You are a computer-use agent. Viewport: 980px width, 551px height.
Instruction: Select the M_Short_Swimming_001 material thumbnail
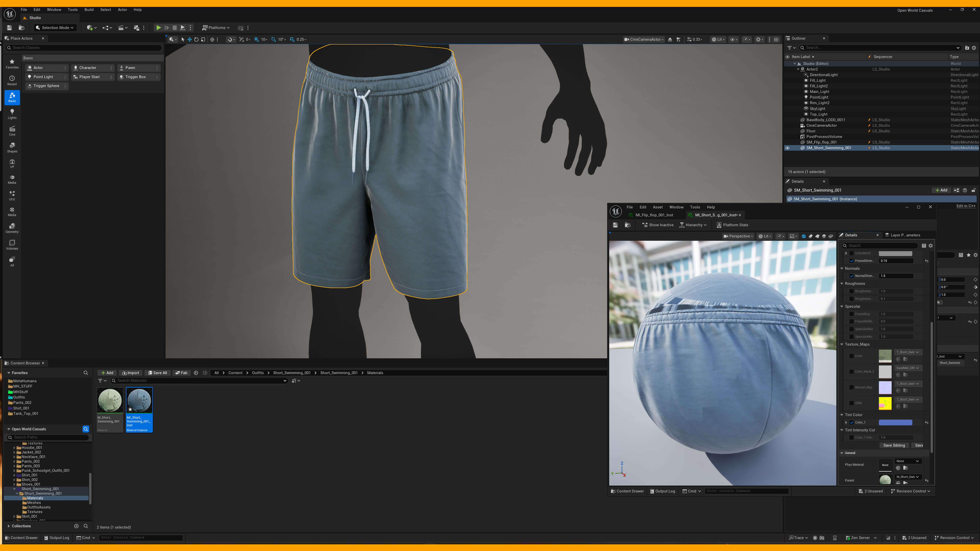pos(110,400)
